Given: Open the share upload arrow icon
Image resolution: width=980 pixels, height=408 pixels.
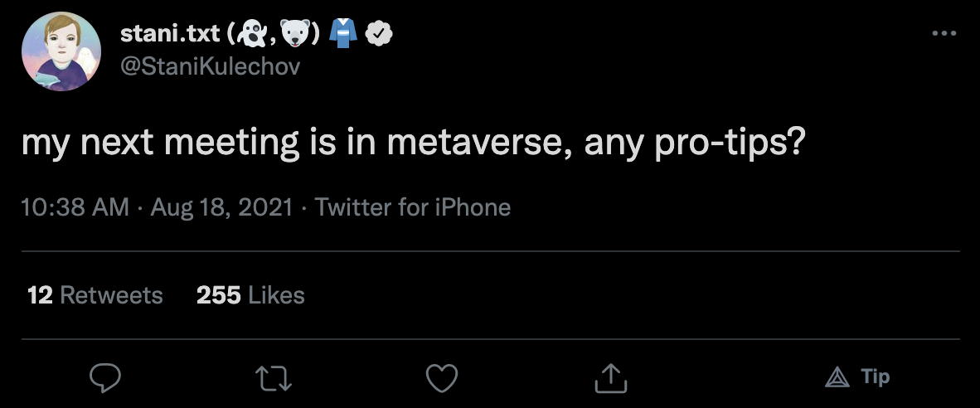Looking at the screenshot, I should coord(609,377).
